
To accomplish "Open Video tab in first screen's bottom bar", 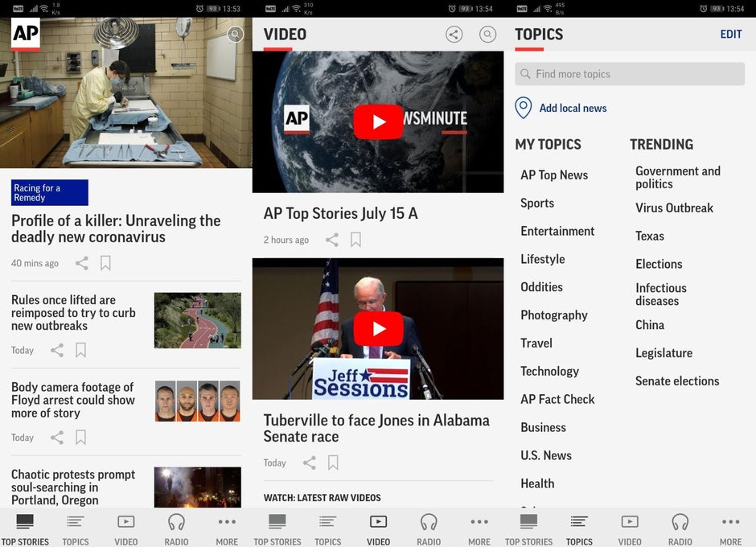I will [125, 529].
